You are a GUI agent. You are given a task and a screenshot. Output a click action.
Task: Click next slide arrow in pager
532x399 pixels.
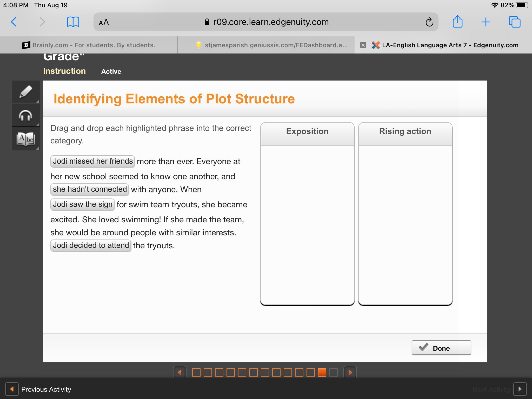[350, 373]
